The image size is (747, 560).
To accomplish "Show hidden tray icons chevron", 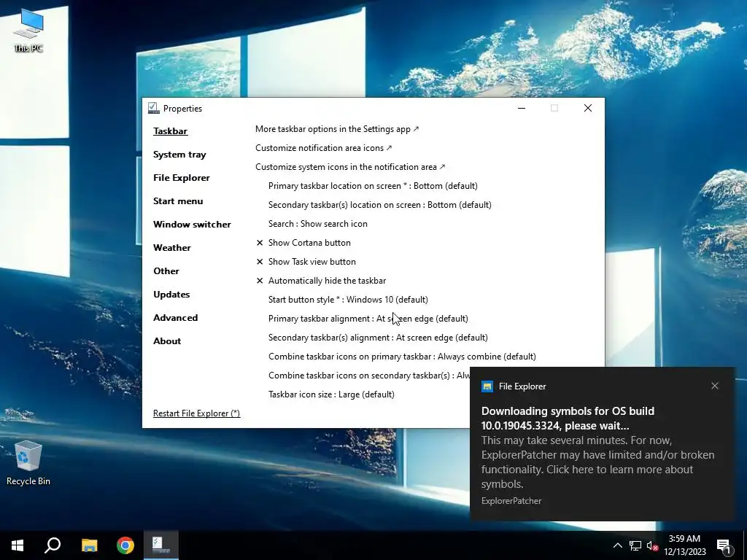I will [x=617, y=545].
